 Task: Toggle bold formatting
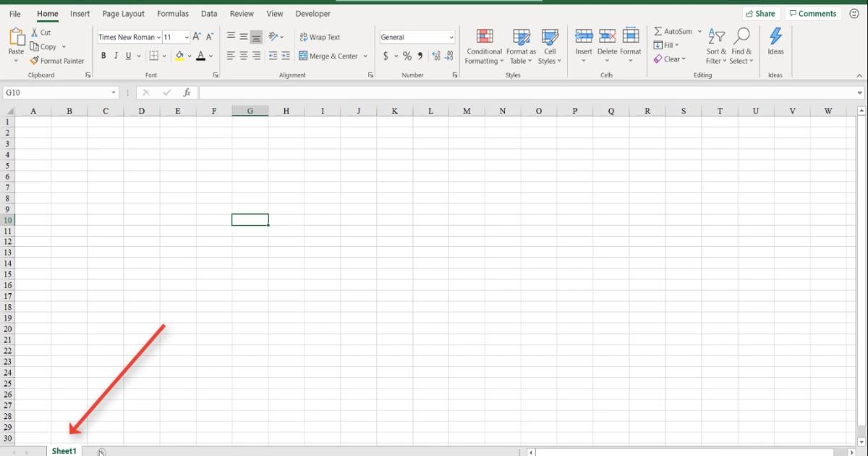(x=103, y=55)
